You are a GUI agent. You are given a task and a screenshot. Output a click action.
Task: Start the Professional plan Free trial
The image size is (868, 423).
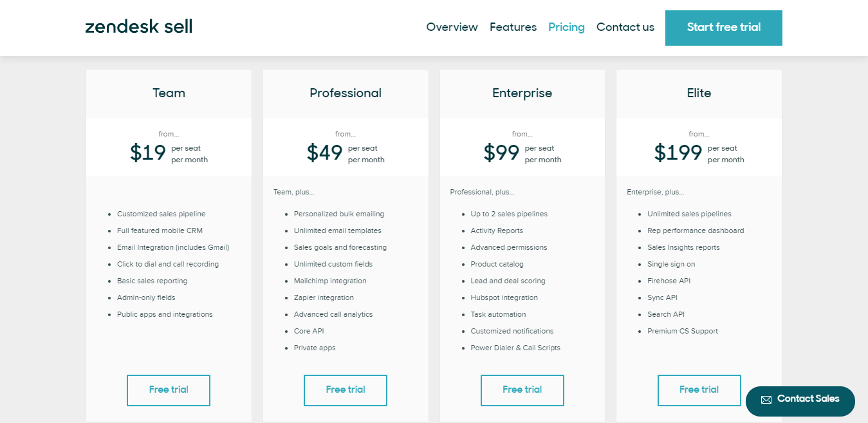[x=346, y=390]
